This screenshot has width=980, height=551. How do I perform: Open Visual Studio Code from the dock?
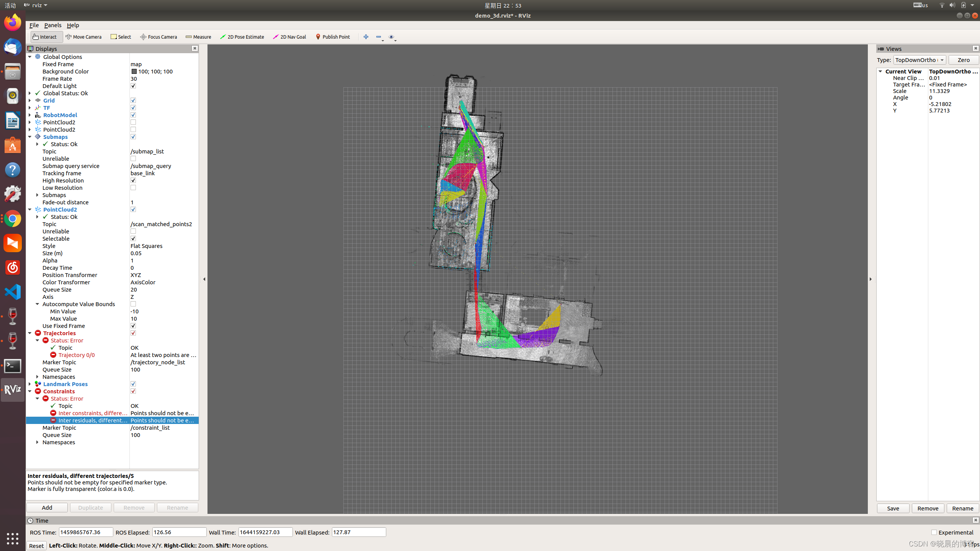13,292
